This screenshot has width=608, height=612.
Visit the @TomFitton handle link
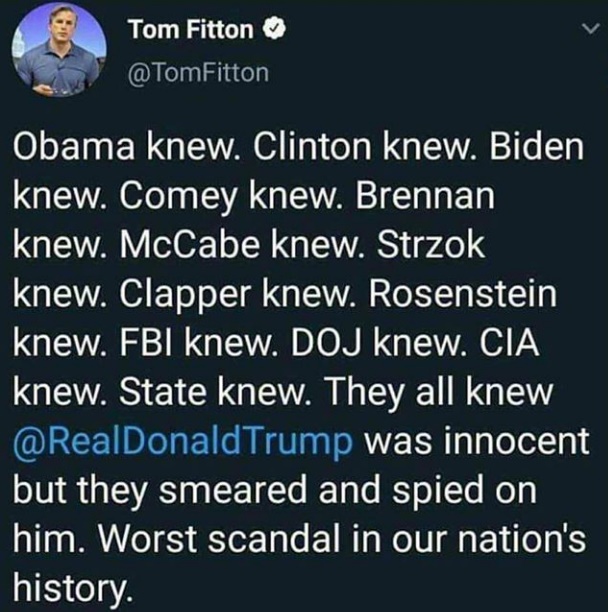click(x=198, y=73)
